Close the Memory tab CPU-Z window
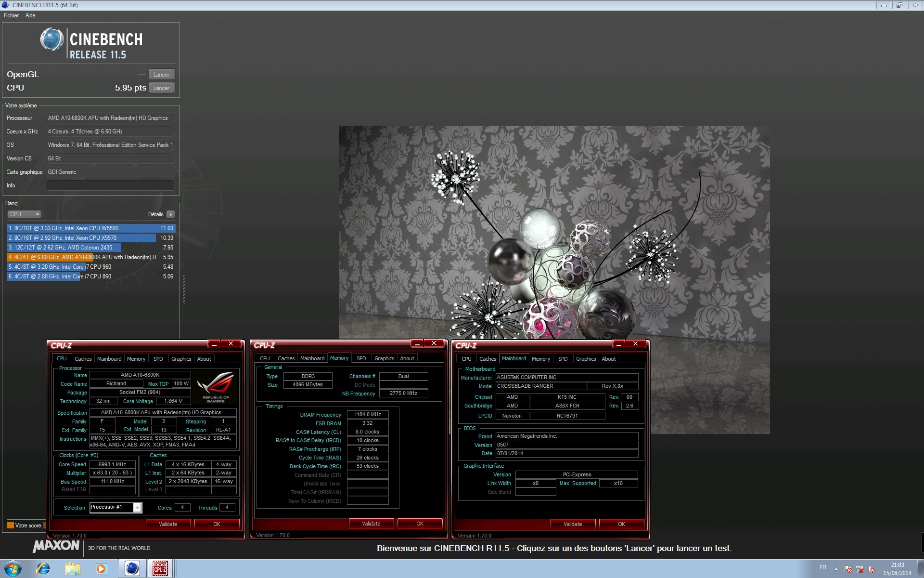This screenshot has height=578, width=924. (x=434, y=343)
